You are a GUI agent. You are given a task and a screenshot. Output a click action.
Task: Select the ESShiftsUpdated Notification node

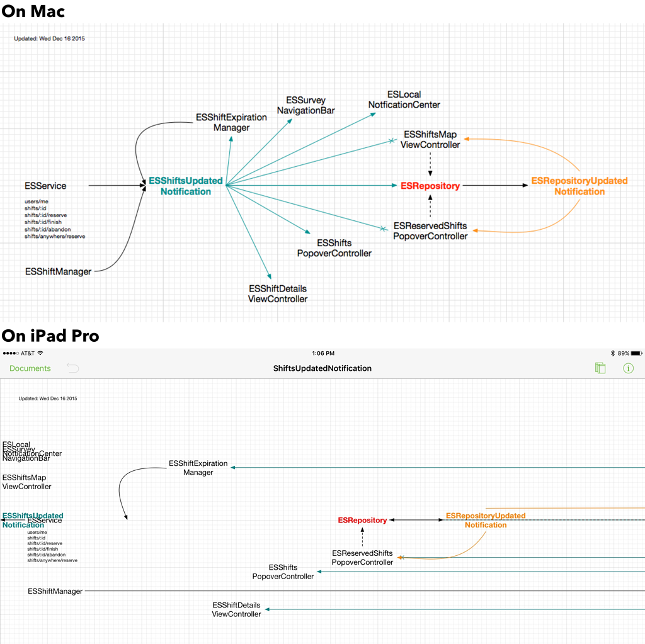(185, 186)
